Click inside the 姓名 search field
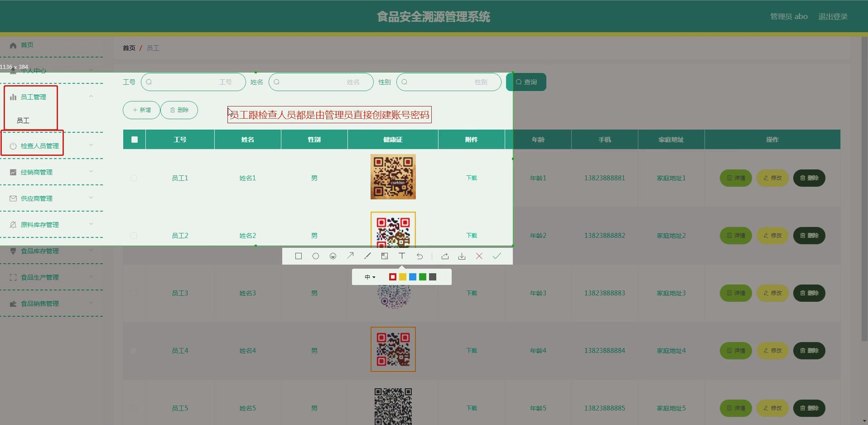The width and height of the screenshot is (868, 425). 321,82
